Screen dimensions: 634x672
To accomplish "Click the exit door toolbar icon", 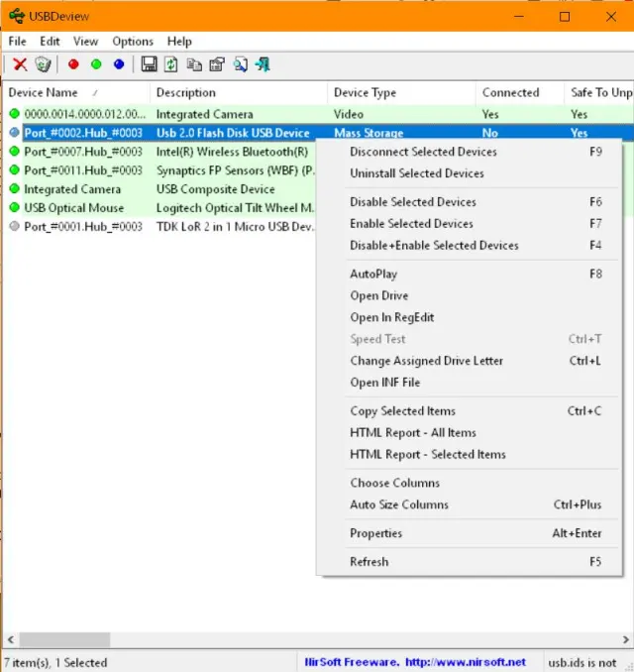I will click(x=263, y=64).
